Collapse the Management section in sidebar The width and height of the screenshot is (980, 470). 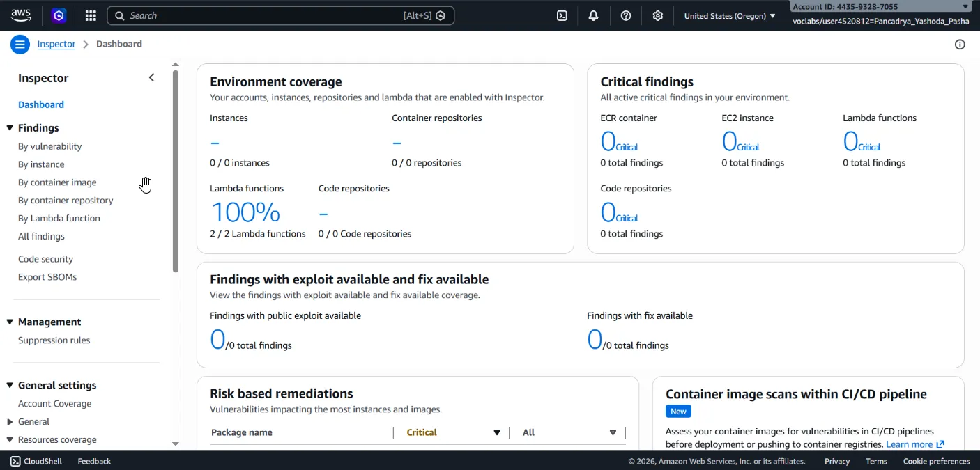point(10,322)
